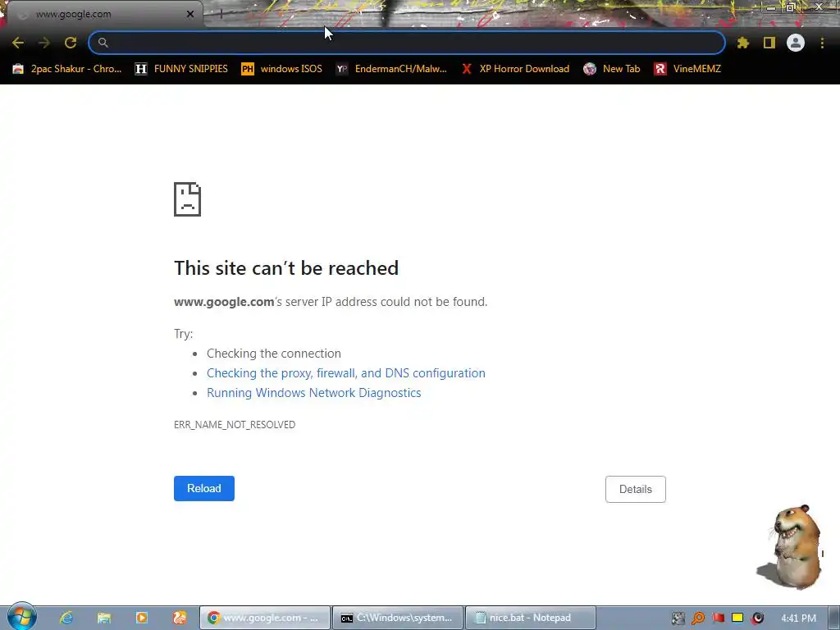Click the sad page error icon
The image size is (840, 630).
click(188, 199)
